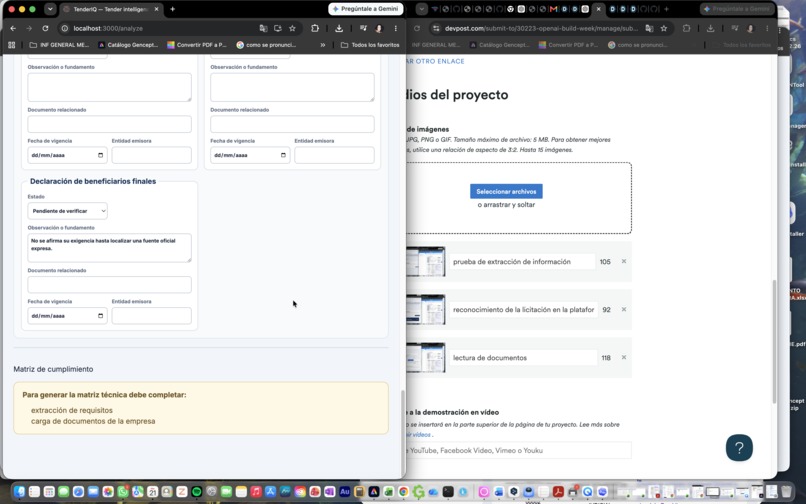
Task: Click the TenderIQ page vertical scrollbar
Action: (x=402, y=435)
